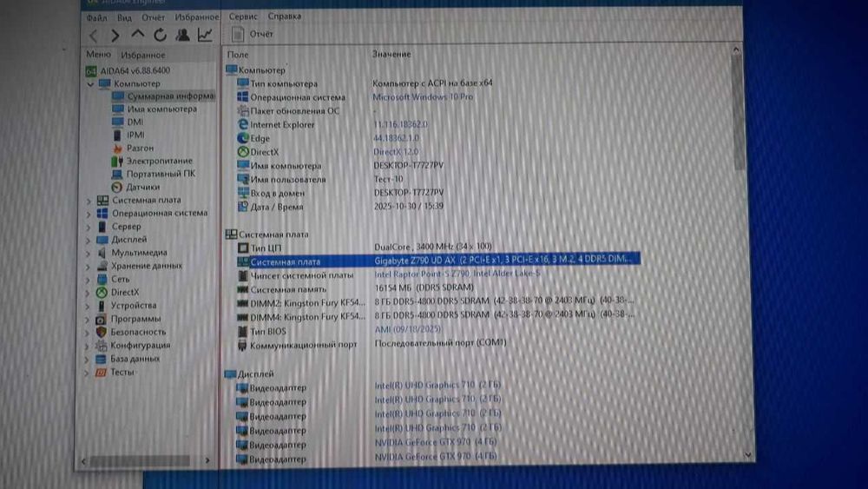Select Суммарная информация in the tree

click(x=164, y=96)
